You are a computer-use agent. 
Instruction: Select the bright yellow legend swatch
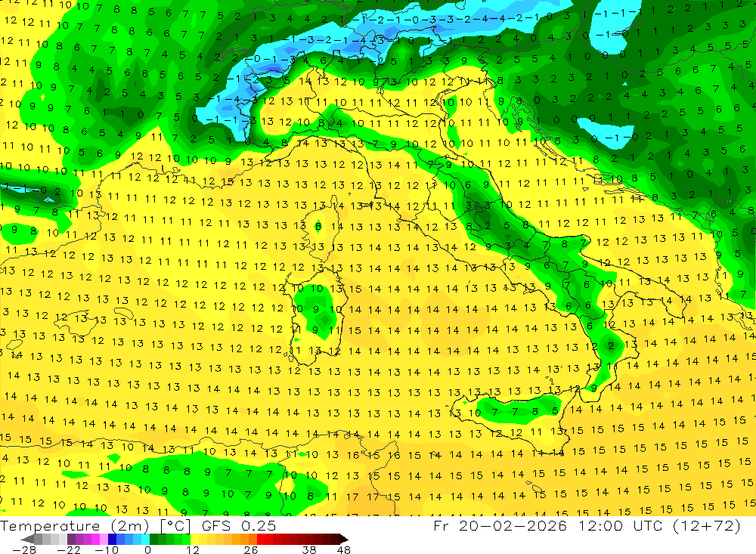(x=195, y=539)
